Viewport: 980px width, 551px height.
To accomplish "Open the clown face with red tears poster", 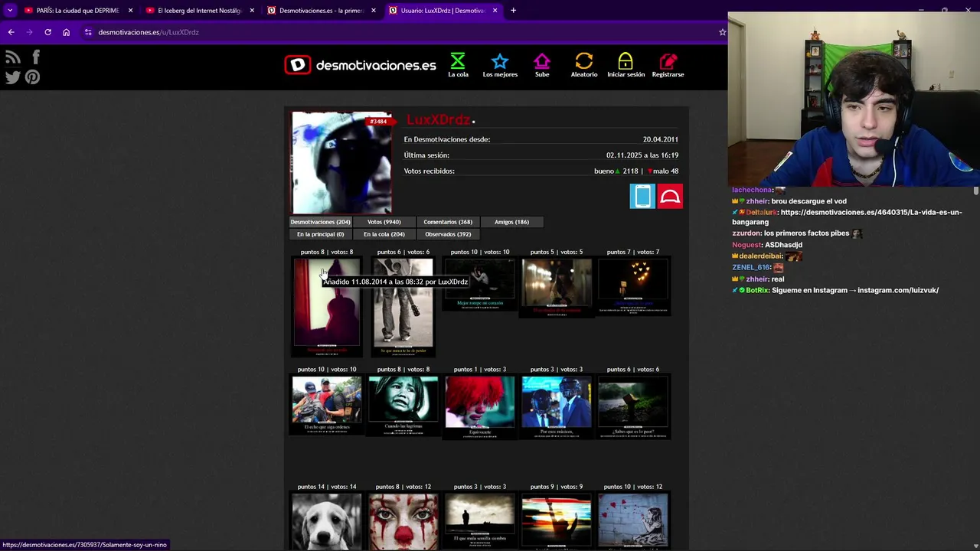I will [403, 521].
